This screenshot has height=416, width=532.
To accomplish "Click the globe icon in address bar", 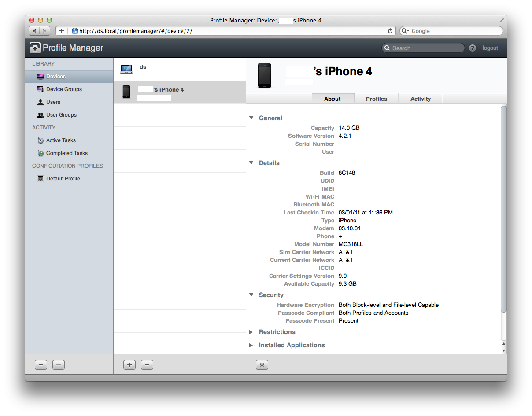I will coord(74,31).
